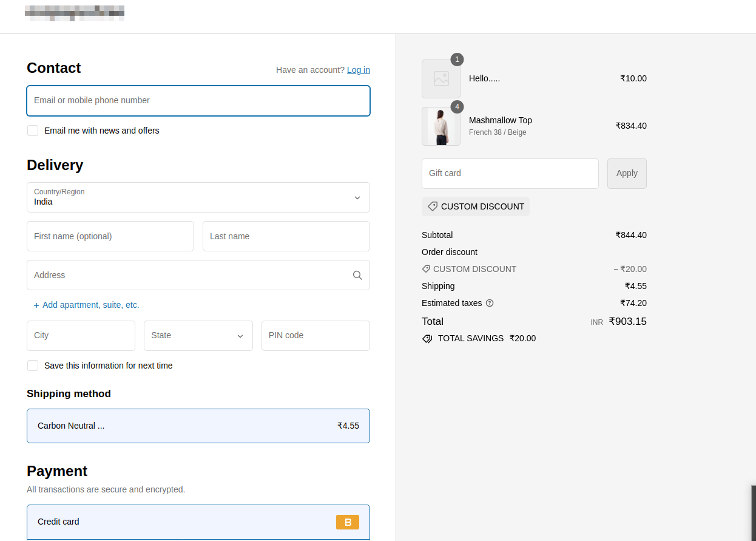Open the Country/Region dropdown
Image resolution: width=756 pixels, height=541 pixels.
(x=198, y=197)
